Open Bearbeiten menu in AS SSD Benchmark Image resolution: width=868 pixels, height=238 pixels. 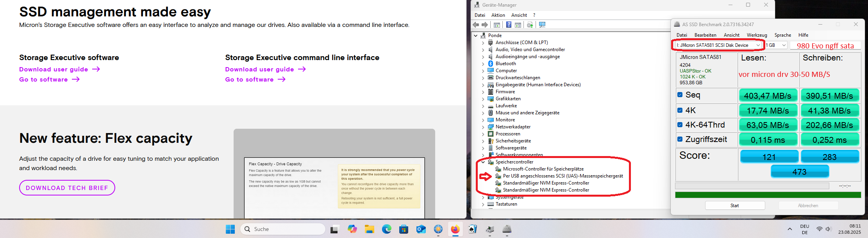pos(705,35)
